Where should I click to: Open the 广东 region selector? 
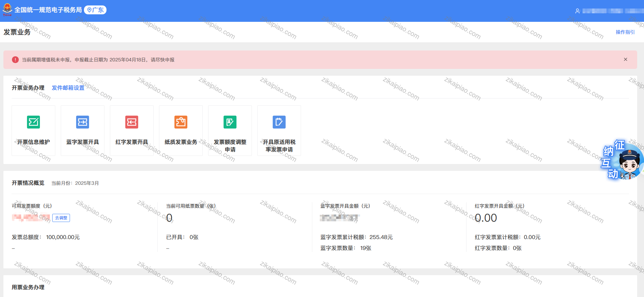tap(95, 10)
